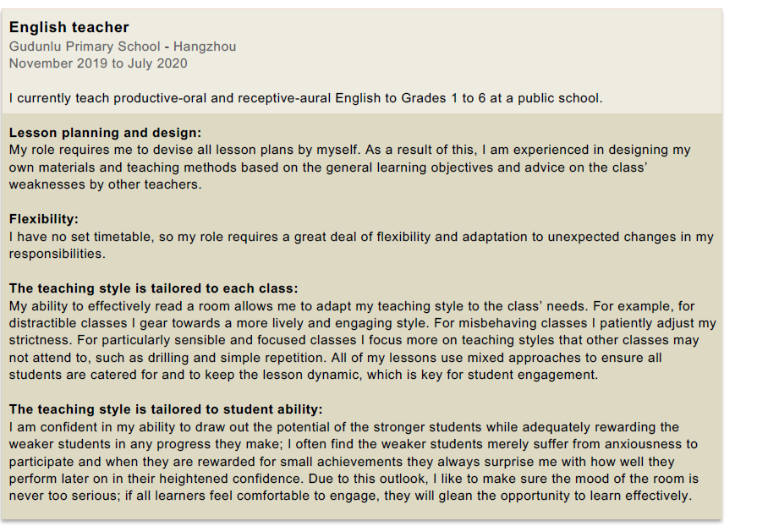757x532 pixels.
Task: Click the line beginning "I am confident in my ability"
Action: point(344,427)
